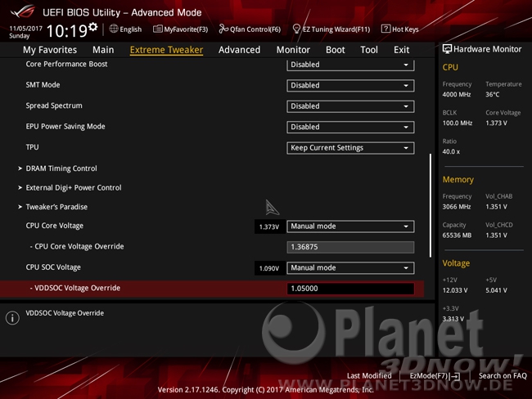Click the EzMode exit arrow icon

pos(455,376)
